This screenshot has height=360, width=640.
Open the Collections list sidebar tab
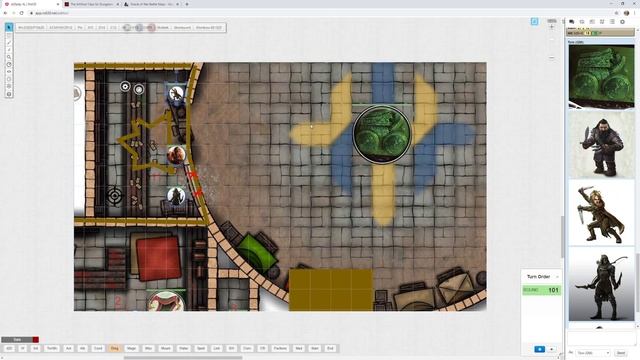pyautogui.click(x=612, y=22)
